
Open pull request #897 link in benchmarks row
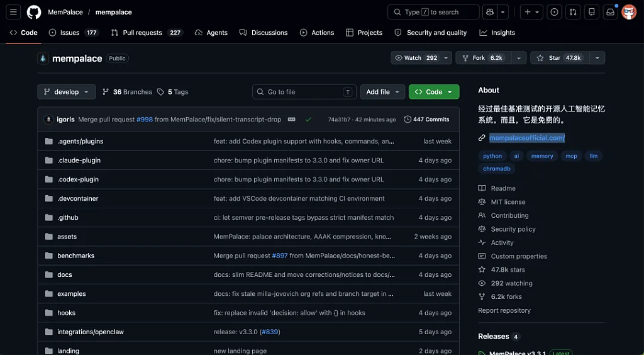pos(280,256)
